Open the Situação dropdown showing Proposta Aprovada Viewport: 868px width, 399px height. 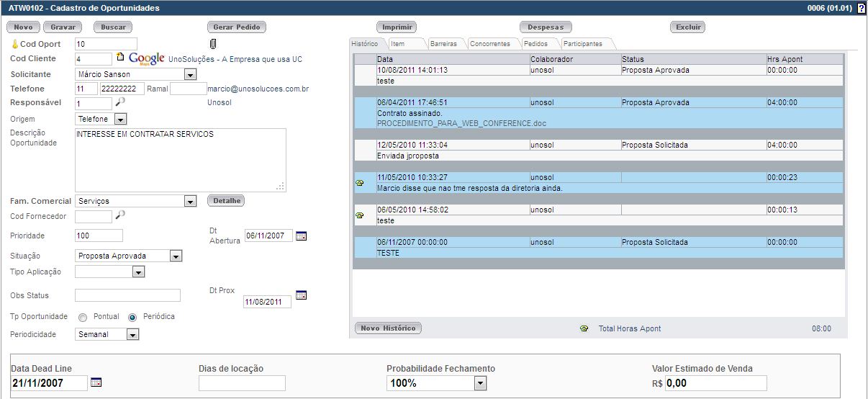(x=176, y=256)
